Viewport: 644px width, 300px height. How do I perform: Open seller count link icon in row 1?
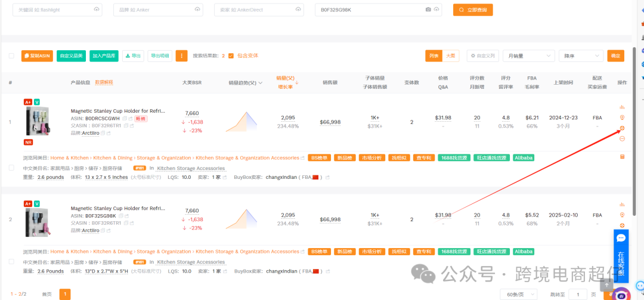pyautogui.click(x=225, y=178)
